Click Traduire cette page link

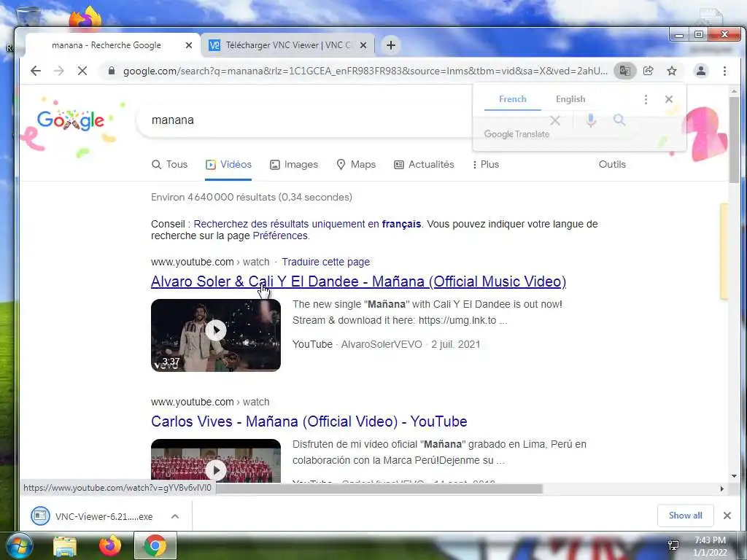coord(326,262)
